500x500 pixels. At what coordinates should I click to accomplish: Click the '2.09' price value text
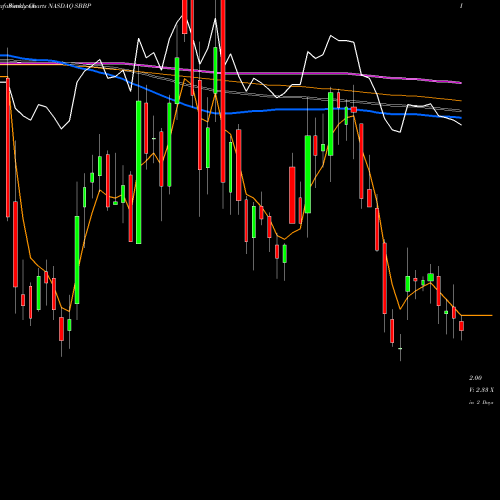[x=476, y=378]
